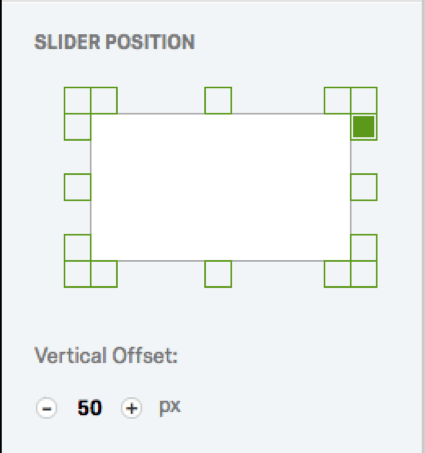Pick the right-edge square above the bottom-right corner
The height and width of the screenshot is (453, 425).
tap(364, 248)
